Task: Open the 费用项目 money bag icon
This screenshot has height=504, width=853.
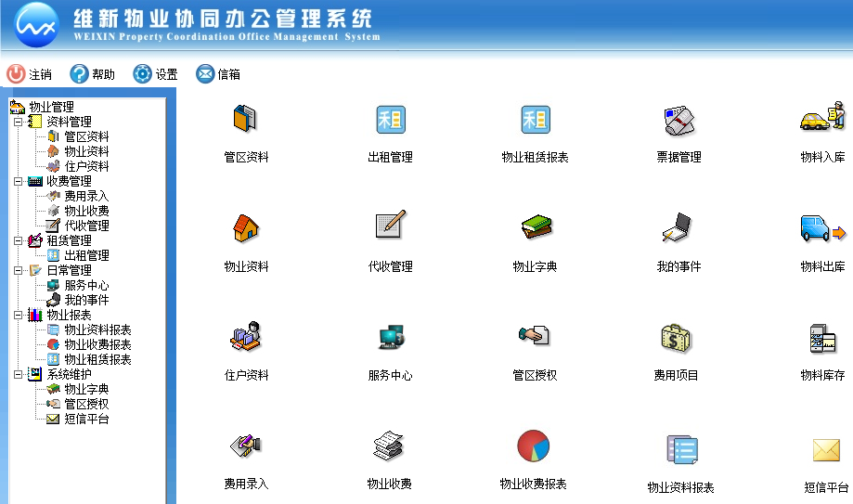Action: [676, 338]
